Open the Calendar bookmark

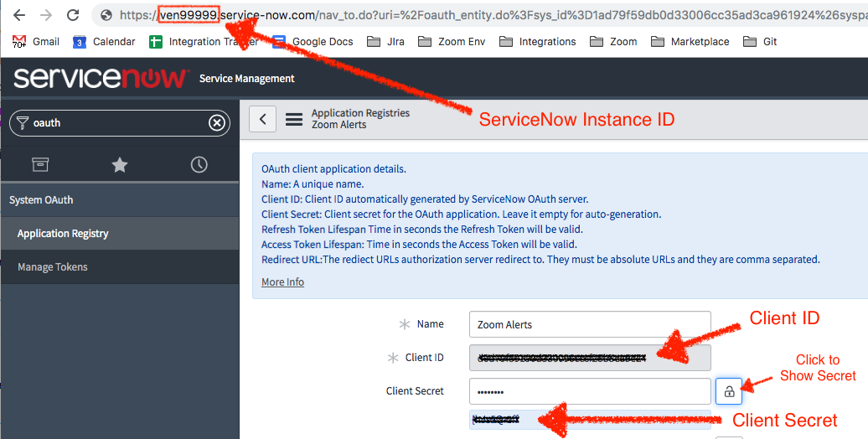pyautogui.click(x=104, y=42)
